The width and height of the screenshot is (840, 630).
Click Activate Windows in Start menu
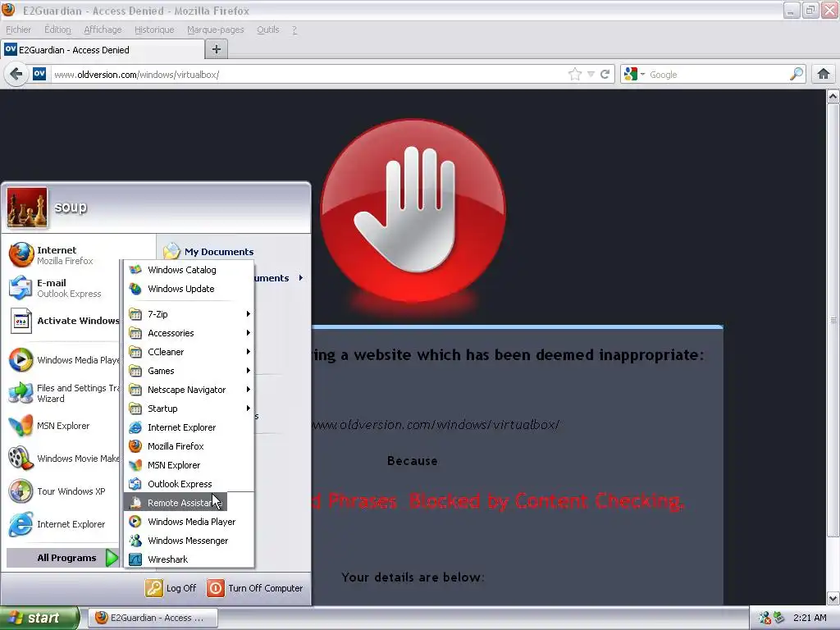point(63,321)
